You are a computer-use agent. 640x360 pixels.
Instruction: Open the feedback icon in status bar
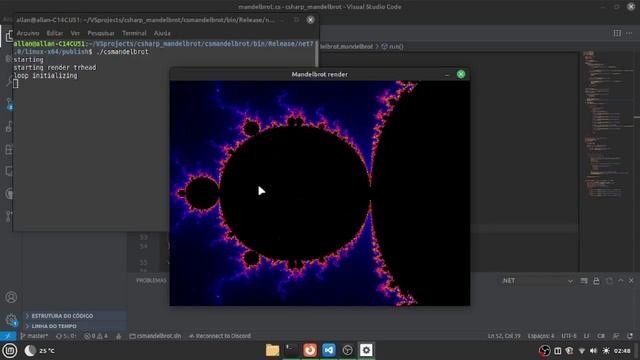tap(616, 336)
